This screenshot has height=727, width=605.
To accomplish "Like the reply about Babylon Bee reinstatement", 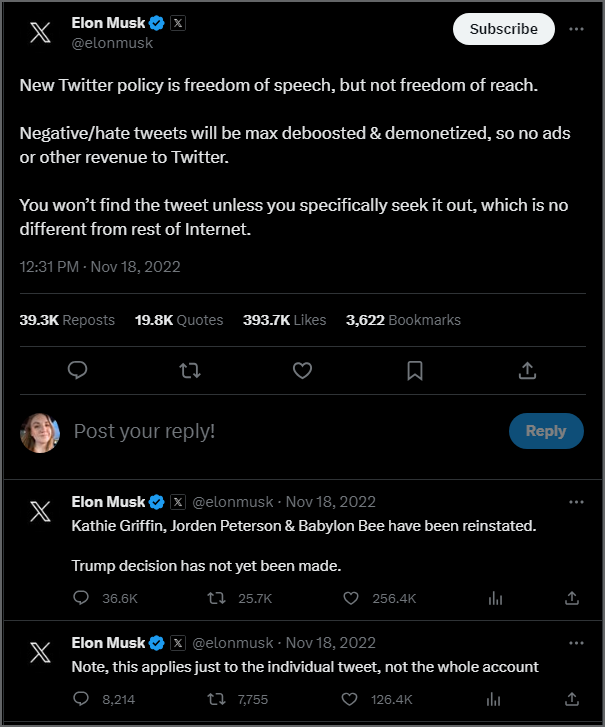I will 350,598.
